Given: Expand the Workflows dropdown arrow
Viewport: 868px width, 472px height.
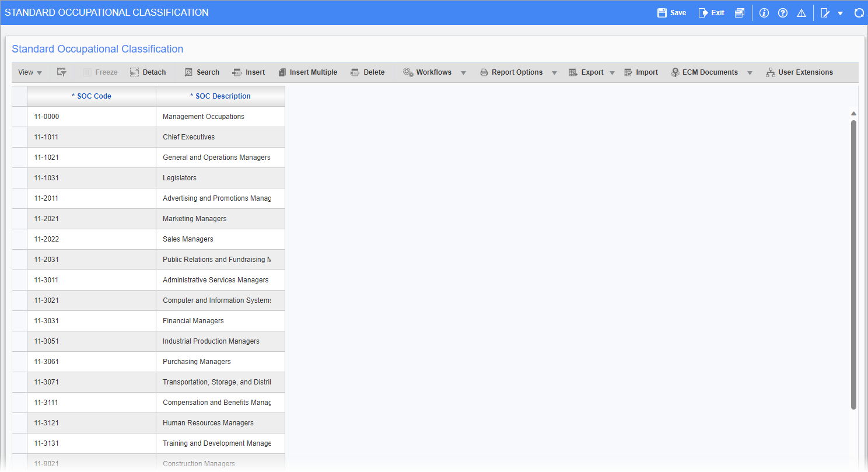Looking at the screenshot, I should pyautogui.click(x=463, y=73).
